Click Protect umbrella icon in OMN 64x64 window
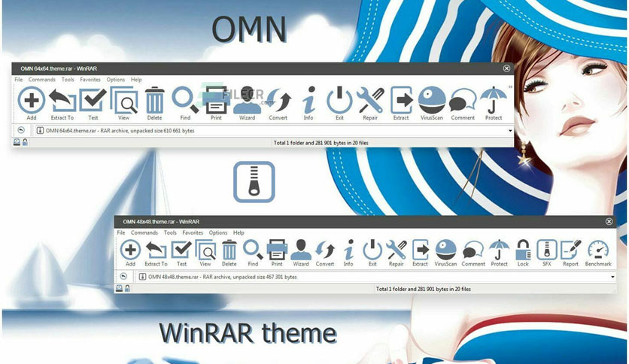The width and height of the screenshot is (629, 364). [494, 100]
